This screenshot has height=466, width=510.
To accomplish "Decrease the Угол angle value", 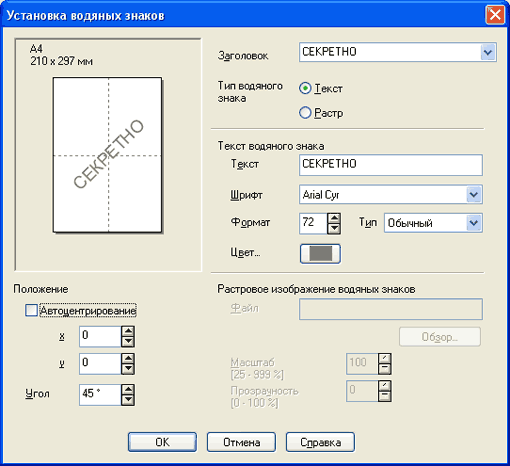I will (x=128, y=400).
